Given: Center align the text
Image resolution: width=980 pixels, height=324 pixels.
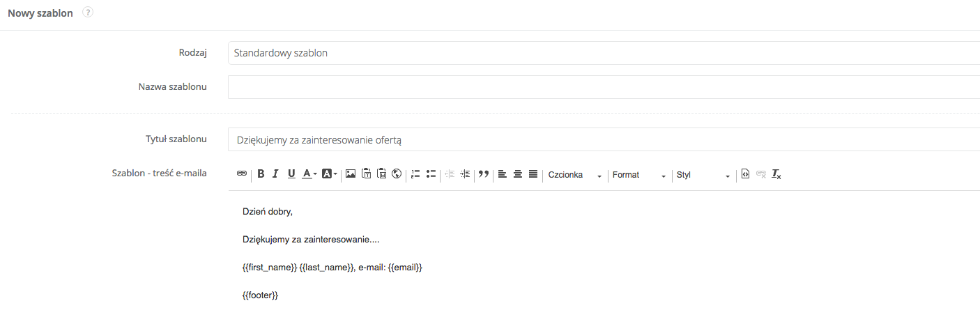Looking at the screenshot, I should coord(518,174).
